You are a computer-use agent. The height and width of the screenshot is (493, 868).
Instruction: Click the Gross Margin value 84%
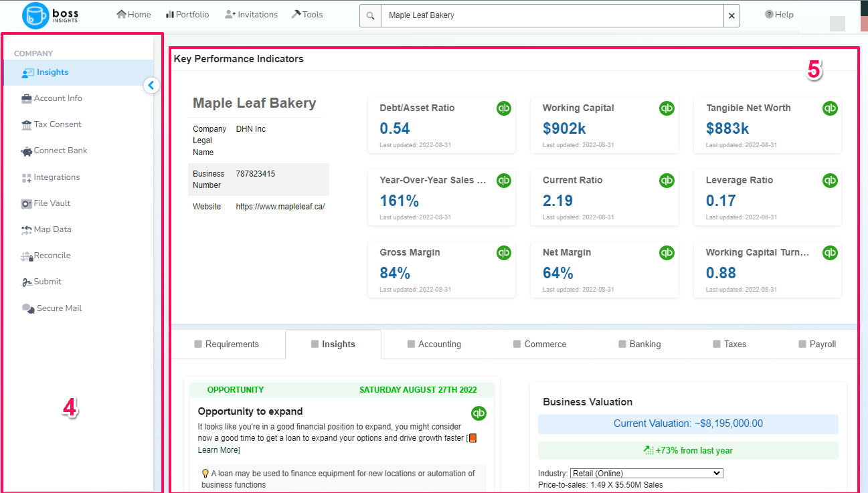click(x=395, y=273)
